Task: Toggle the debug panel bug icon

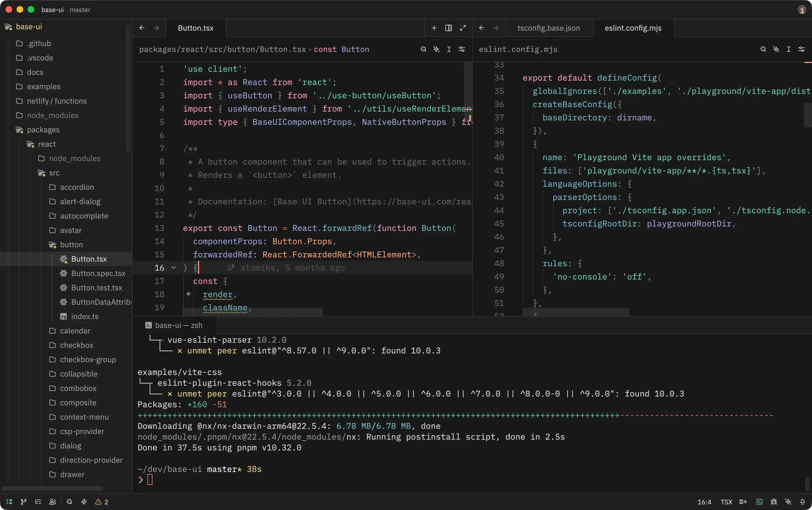Action: coord(774,501)
